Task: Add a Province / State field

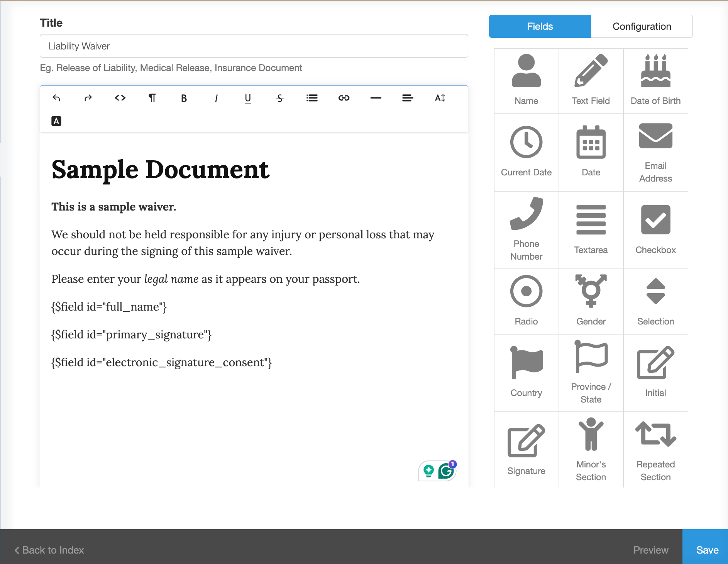Action: (x=591, y=373)
